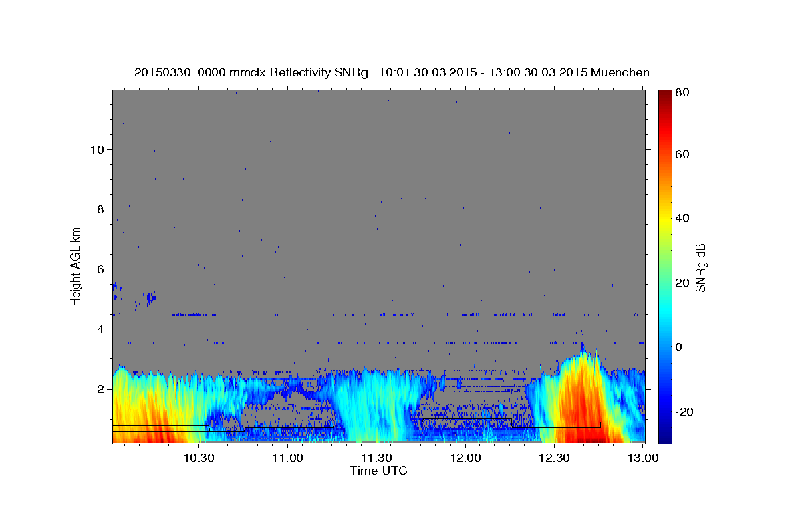Click the plot title text starting with 20150330_0000.mmclx
The image size is (798, 532).
tap(392, 72)
